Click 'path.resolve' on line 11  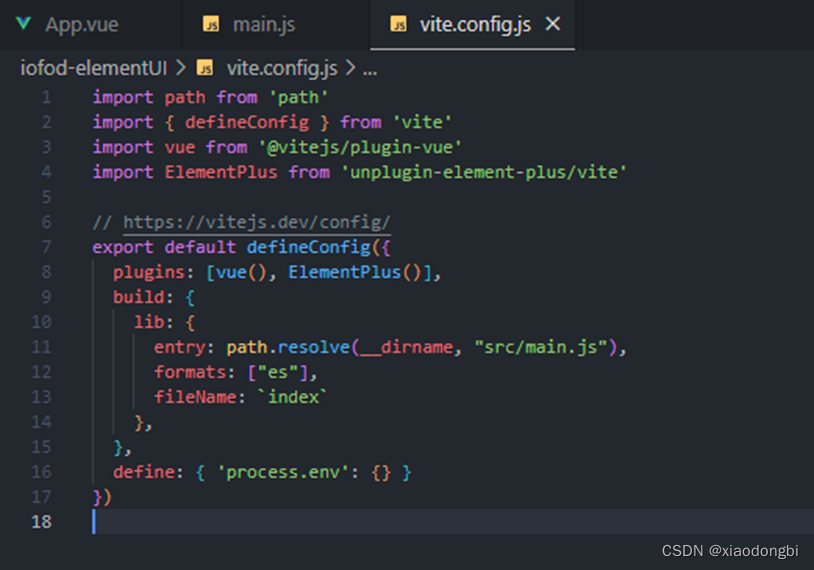[x=288, y=347]
